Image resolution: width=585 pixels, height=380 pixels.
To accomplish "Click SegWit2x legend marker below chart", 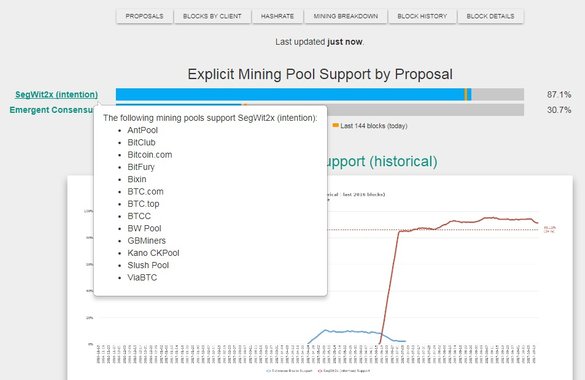I will pos(320,371).
